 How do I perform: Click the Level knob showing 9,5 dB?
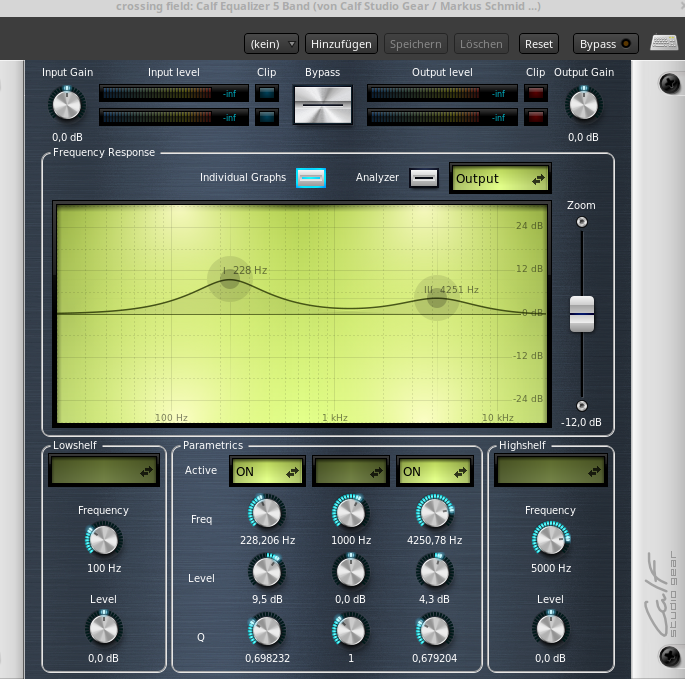[x=267, y=572]
